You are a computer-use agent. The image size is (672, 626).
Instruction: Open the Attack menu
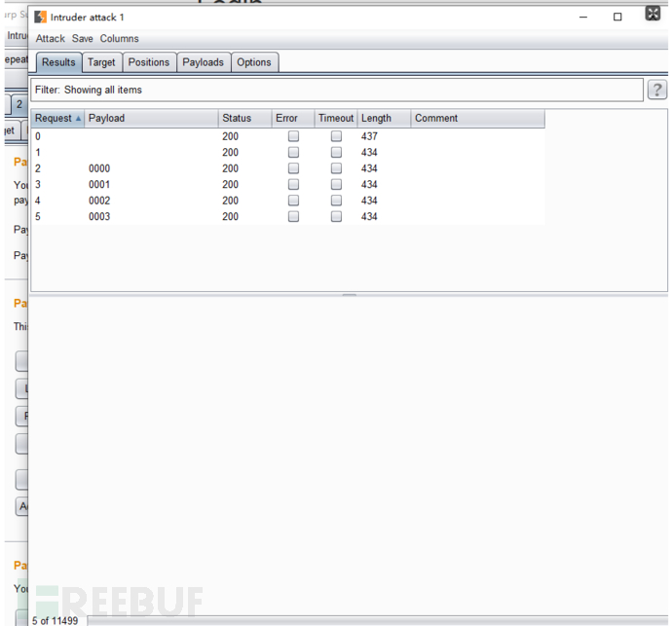tap(51, 39)
